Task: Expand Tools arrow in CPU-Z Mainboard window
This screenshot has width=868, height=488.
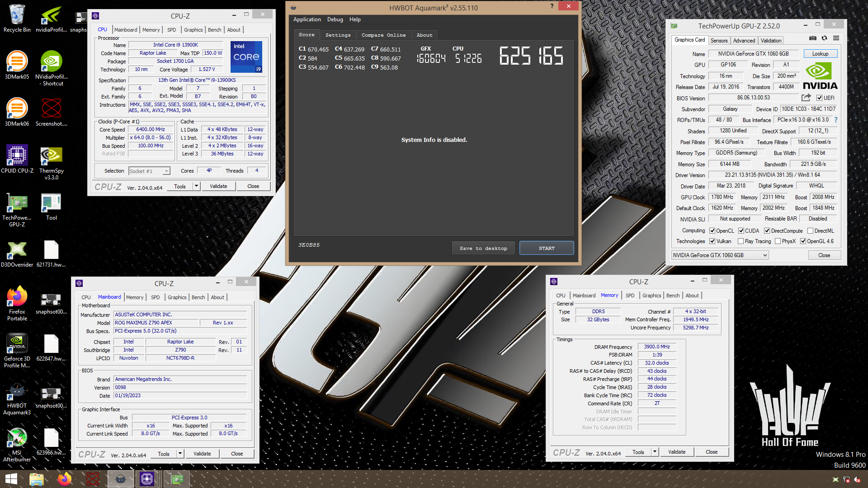Action: click(180, 454)
